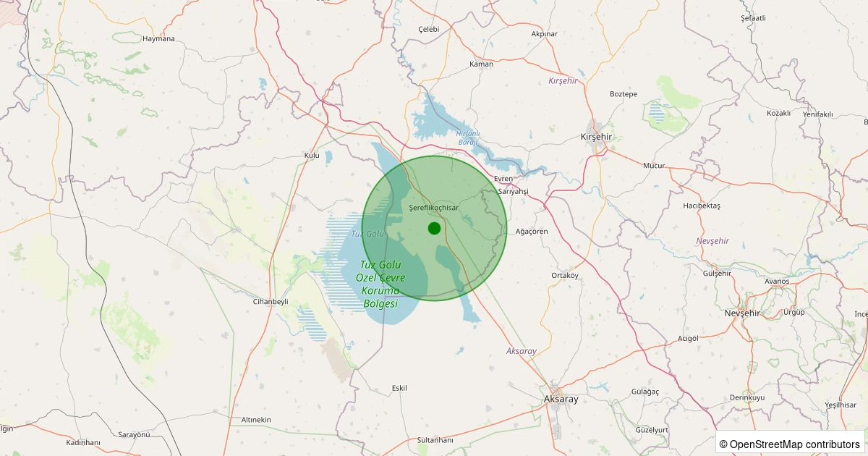Image resolution: width=868 pixels, height=456 pixels.
Task: Click the Aksaray city label
Action: click(561, 399)
